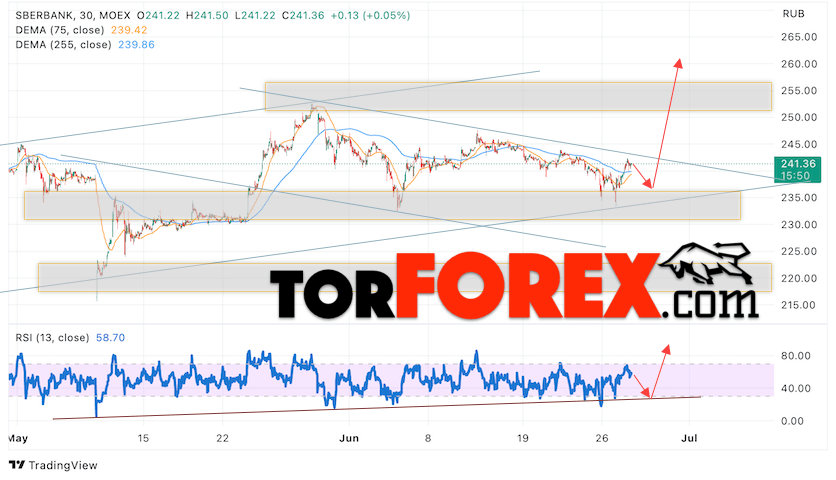836x480 pixels.
Task: Click the low price L241.22 value
Action: tap(254, 15)
